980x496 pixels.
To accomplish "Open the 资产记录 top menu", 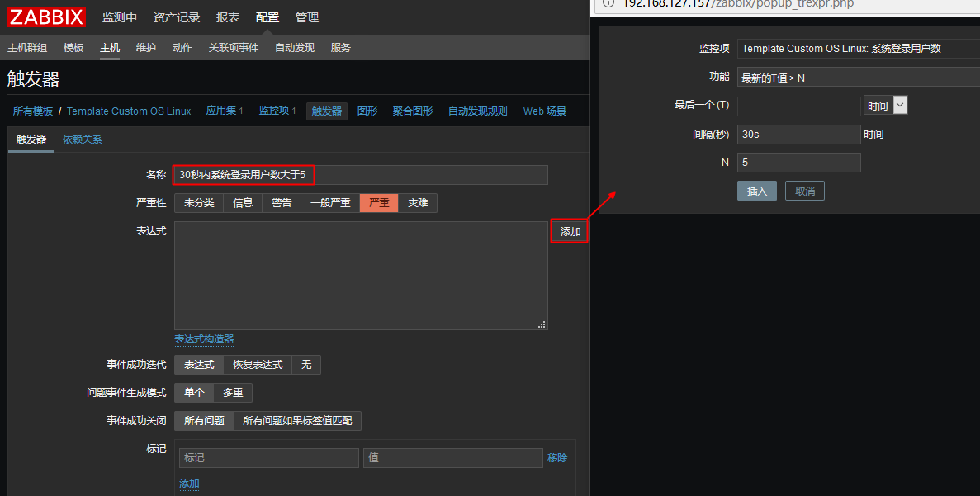I will tap(176, 17).
